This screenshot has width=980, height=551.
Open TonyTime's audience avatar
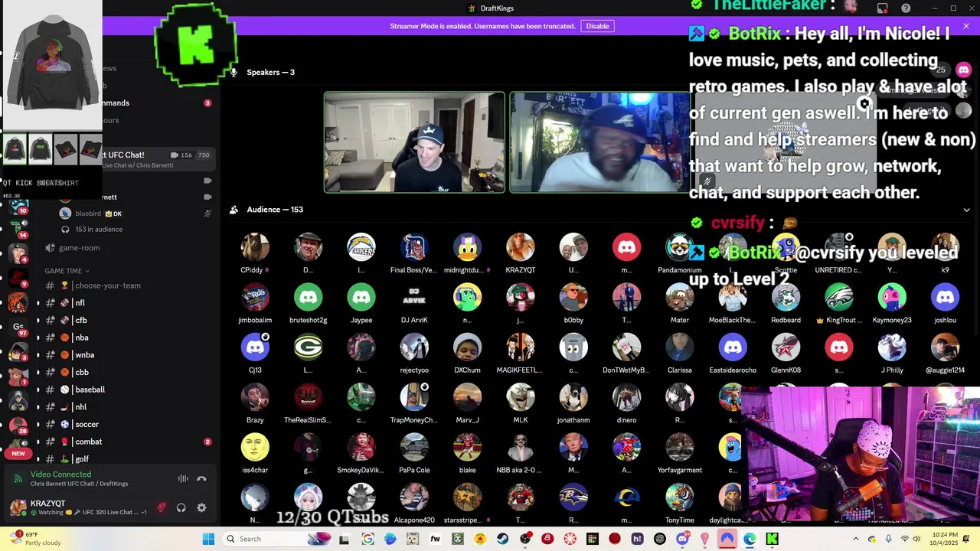[x=680, y=497]
